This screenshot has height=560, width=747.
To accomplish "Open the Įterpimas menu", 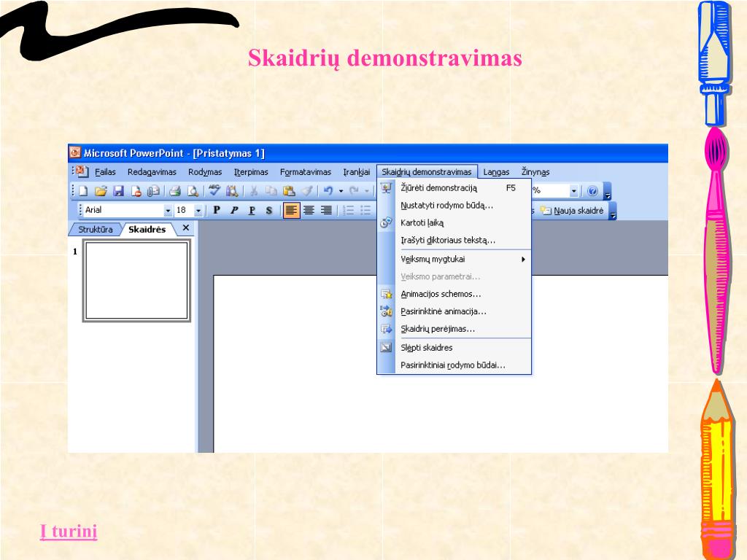I will coord(251,172).
